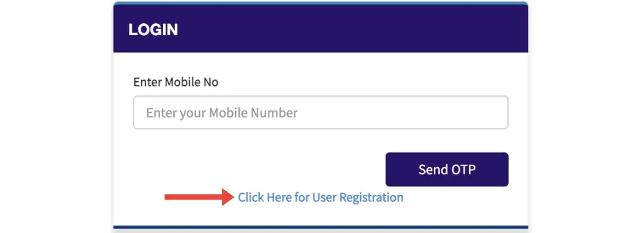The image size is (644, 233).
Task: Click the dark blue bottom border of login card
Action: click(x=321, y=227)
